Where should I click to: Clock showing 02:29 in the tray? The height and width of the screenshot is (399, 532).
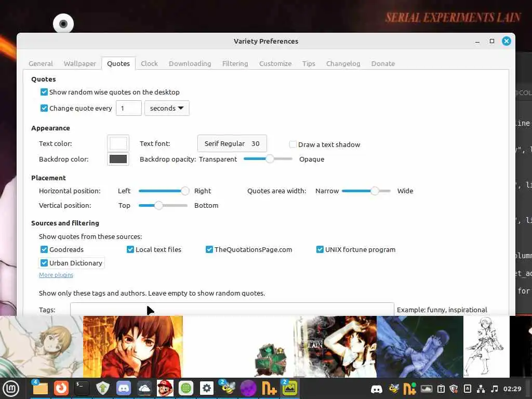pos(512,389)
